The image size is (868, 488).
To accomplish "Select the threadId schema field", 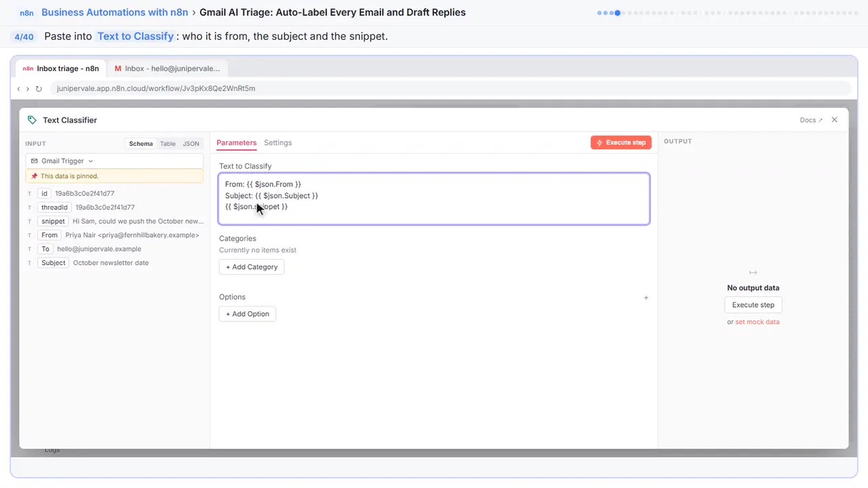I will click(x=54, y=207).
